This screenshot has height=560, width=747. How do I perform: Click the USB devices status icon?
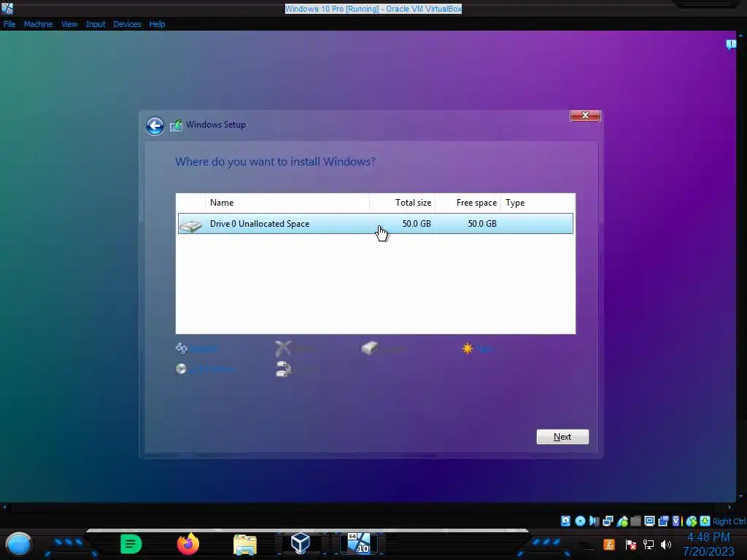[622, 521]
